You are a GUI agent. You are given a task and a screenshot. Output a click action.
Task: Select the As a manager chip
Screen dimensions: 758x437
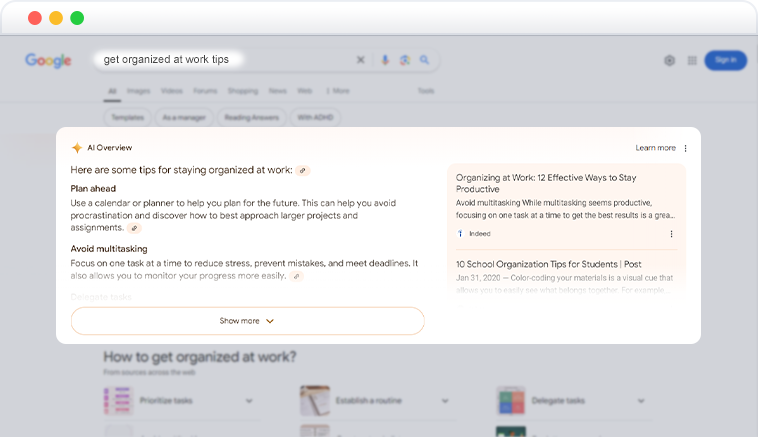[184, 117]
